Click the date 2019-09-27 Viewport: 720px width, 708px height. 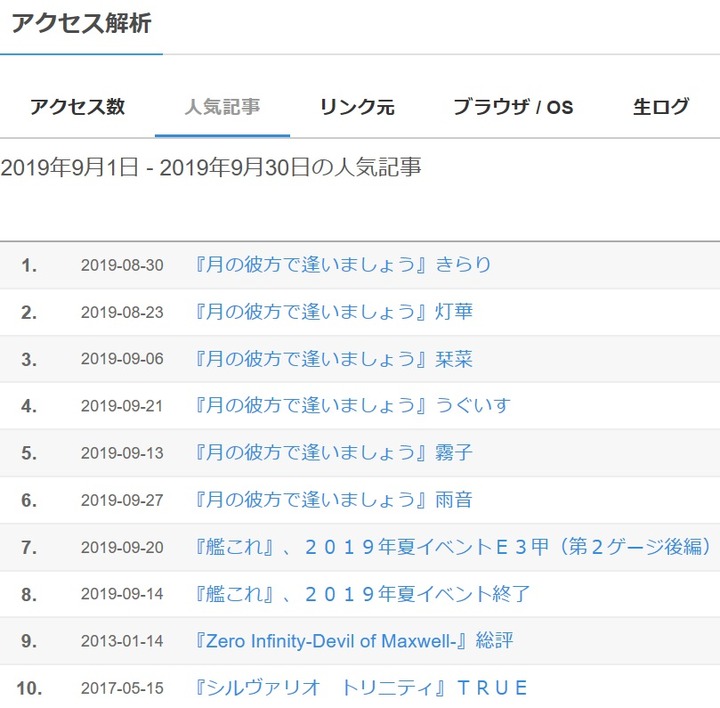122,500
